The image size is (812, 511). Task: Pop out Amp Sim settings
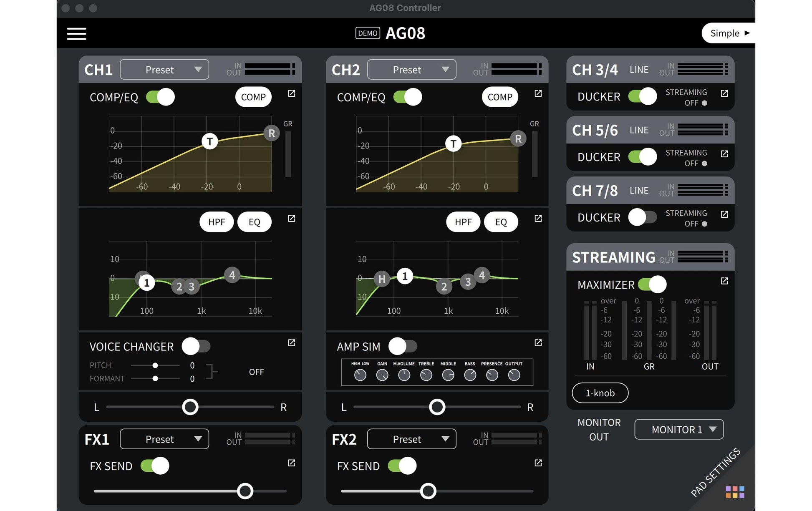[538, 342]
